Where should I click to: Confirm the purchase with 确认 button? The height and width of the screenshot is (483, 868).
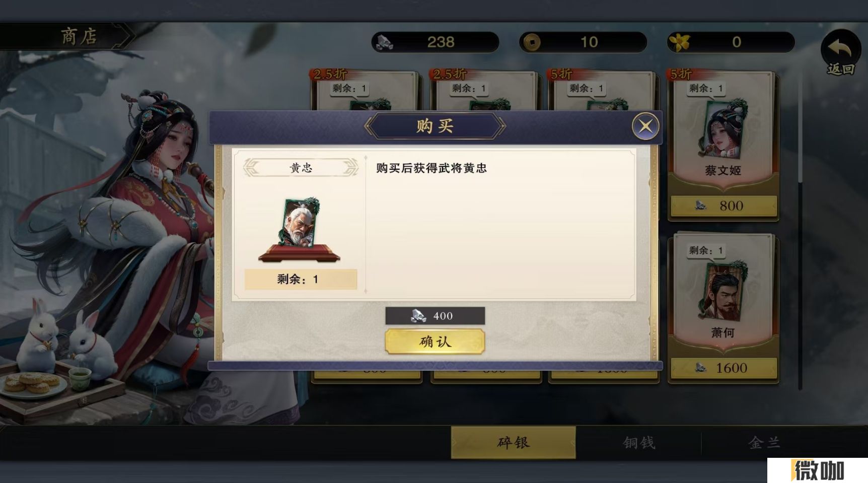pos(435,342)
